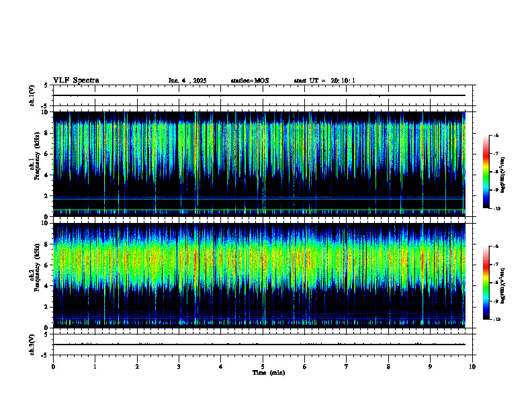
Task: Click the "ch.3(V)" axis label at bottom
Action: tap(32, 345)
